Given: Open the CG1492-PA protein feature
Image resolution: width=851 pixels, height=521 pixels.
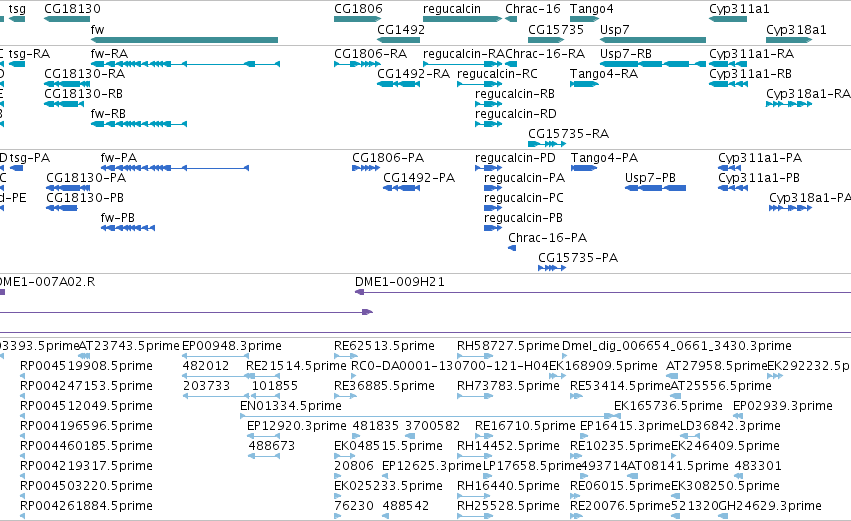Looking at the screenshot, I should click(x=402, y=188).
